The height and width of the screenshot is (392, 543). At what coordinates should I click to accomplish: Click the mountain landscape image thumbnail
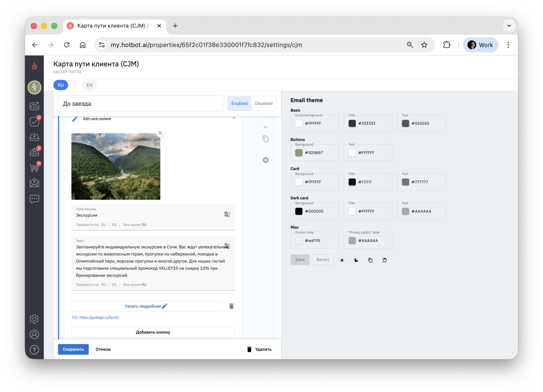tap(116, 167)
